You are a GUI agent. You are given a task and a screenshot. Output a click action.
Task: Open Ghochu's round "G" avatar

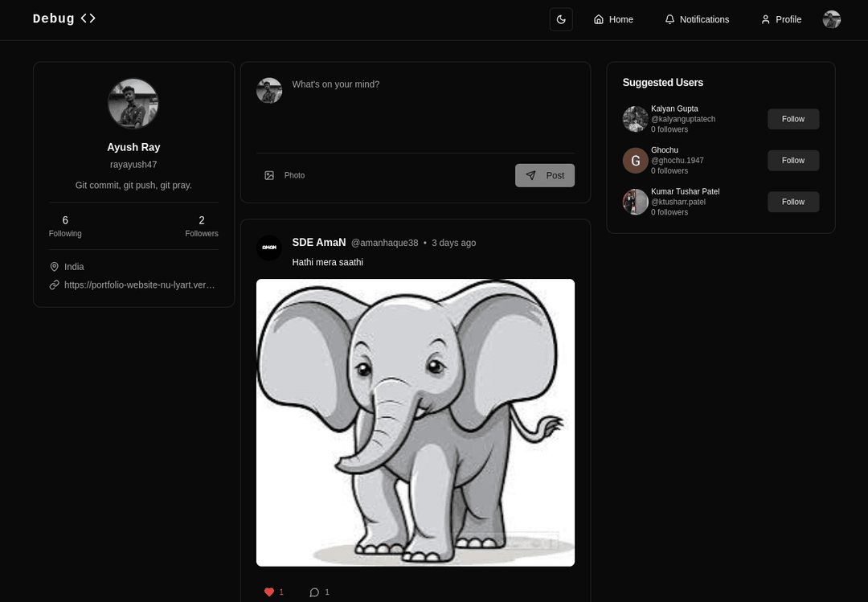(x=635, y=161)
